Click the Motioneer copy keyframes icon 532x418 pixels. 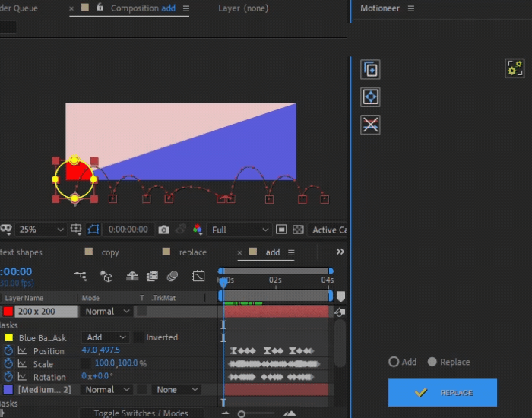pos(370,70)
